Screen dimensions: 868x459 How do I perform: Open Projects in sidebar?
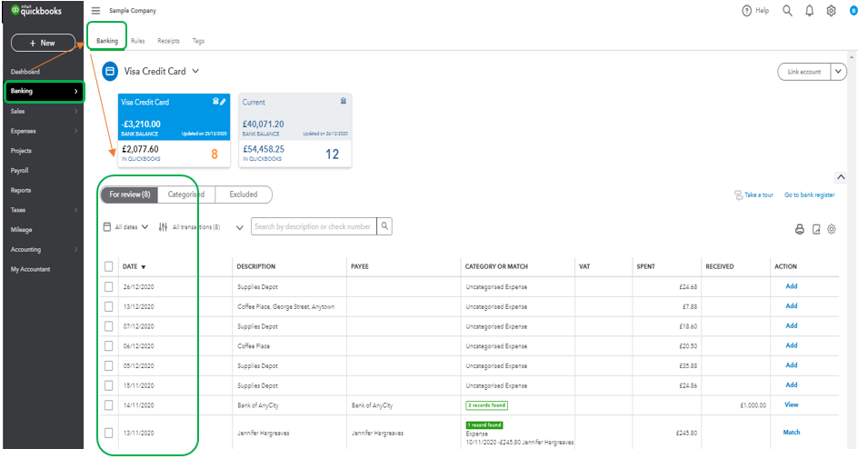[21, 151]
